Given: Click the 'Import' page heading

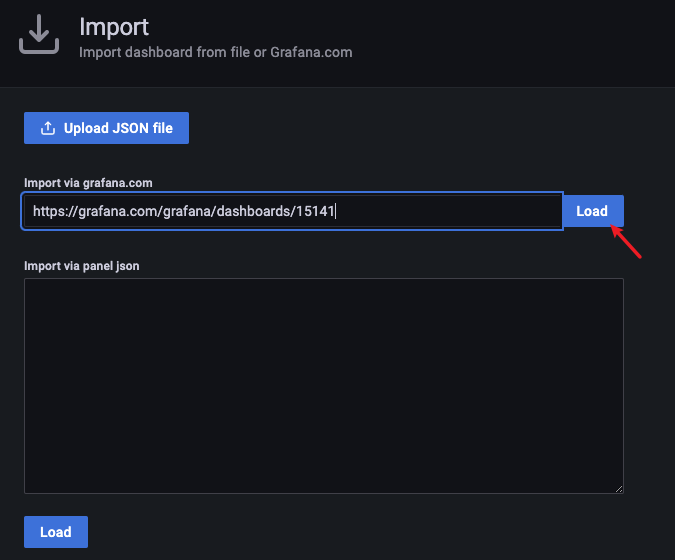Looking at the screenshot, I should click(114, 27).
